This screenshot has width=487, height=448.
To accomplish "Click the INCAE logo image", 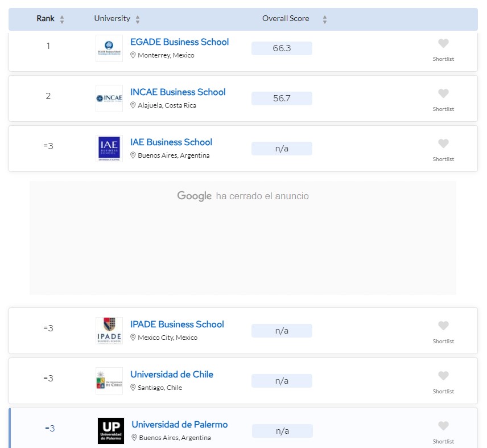I will point(109,98).
